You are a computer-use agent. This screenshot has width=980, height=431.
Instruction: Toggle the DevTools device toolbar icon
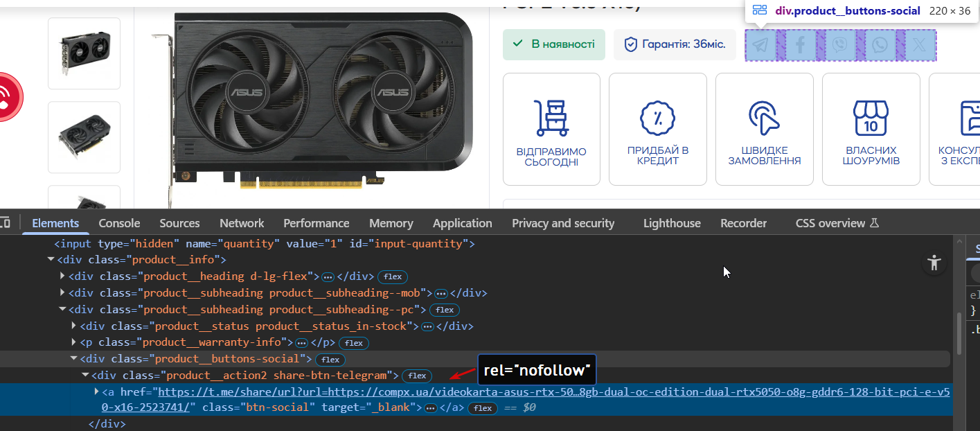5,223
